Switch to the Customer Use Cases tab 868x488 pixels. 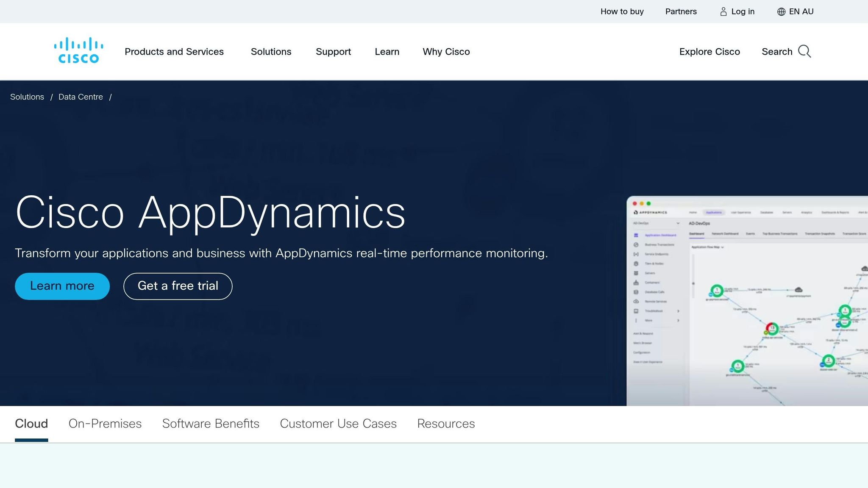point(338,424)
